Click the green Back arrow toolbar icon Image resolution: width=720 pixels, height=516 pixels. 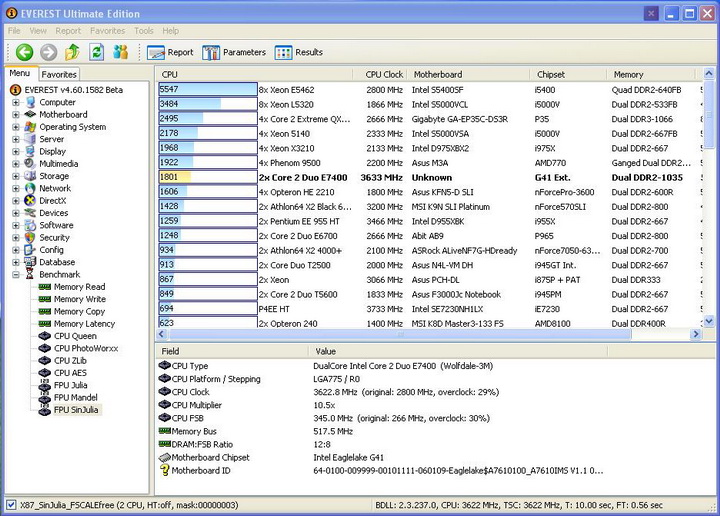pyautogui.click(x=24, y=52)
